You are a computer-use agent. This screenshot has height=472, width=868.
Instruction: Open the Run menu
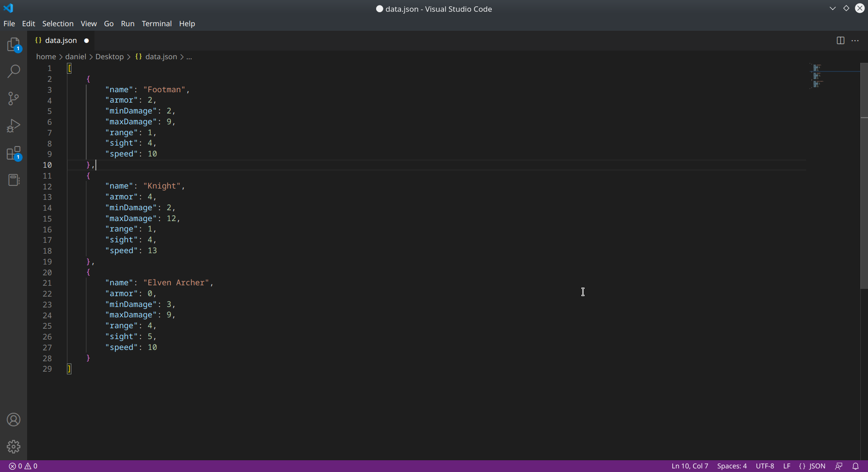[x=127, y=24]
